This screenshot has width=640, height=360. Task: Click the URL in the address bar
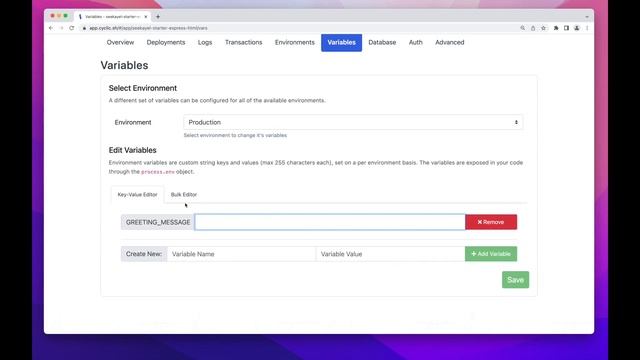[x=149, y=28]
